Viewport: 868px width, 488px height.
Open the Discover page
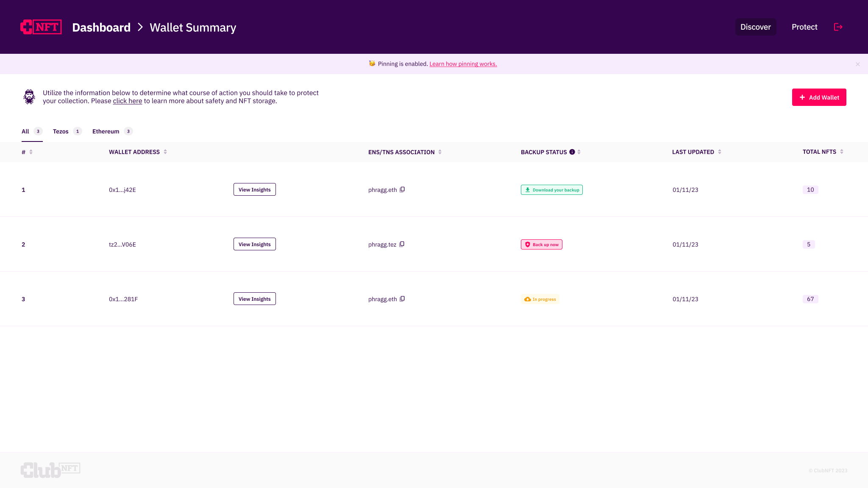point(755,27)
